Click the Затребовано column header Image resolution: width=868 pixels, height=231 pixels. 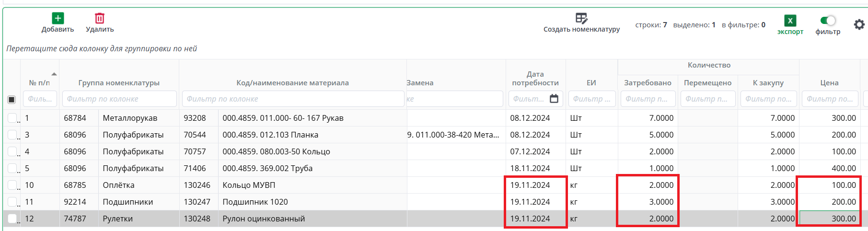click(648, 83)
